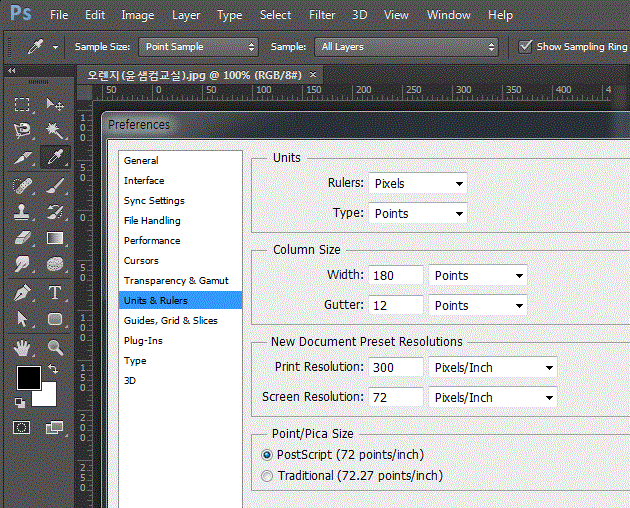Viewport: 630px width, 508px height.
Task: Open Print Resolution units dropdown
Action: [493, 367]
